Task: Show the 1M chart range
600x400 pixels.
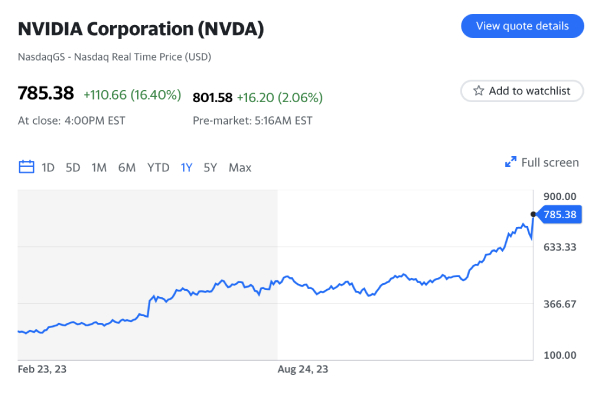Action: 99,167
